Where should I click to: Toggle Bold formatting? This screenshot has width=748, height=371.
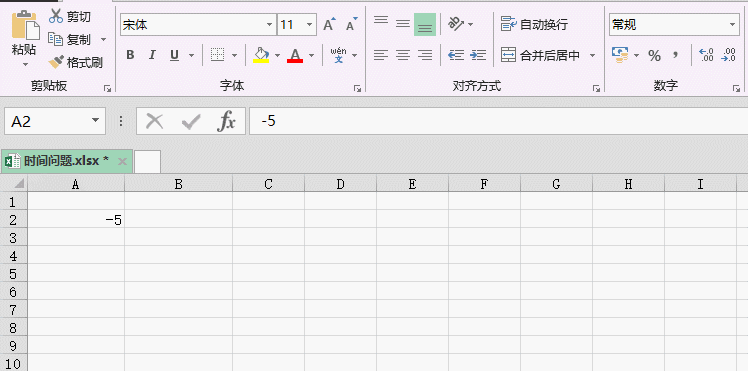coord(130,55)
